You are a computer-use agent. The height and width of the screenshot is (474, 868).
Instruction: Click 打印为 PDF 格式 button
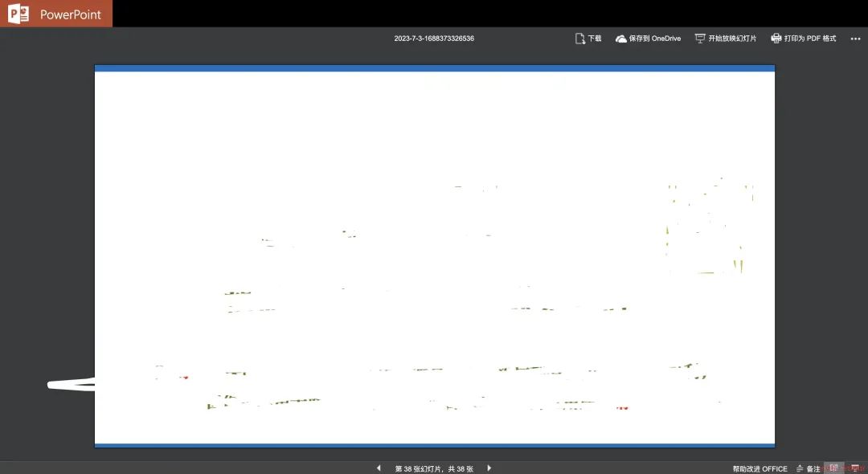pyautogui.click(x=803, y=39)
